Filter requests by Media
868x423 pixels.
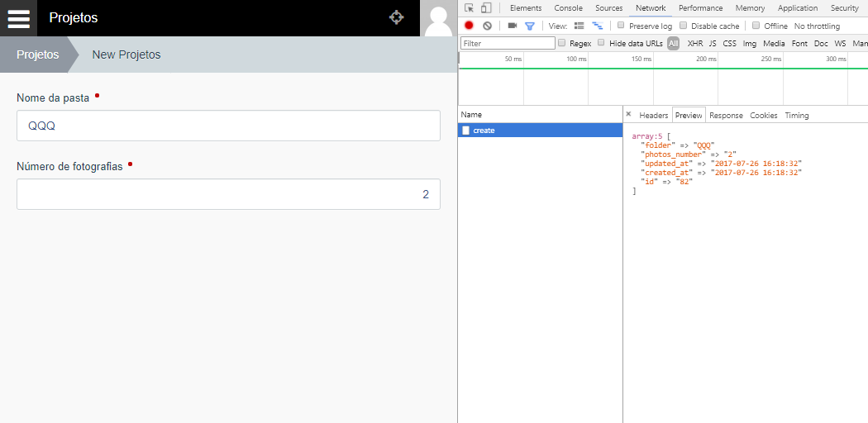[x=774, y=43]
